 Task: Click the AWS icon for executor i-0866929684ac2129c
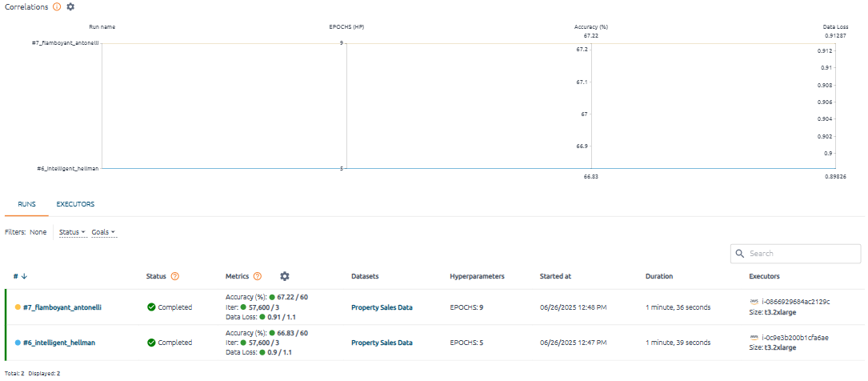click(753, 302)
